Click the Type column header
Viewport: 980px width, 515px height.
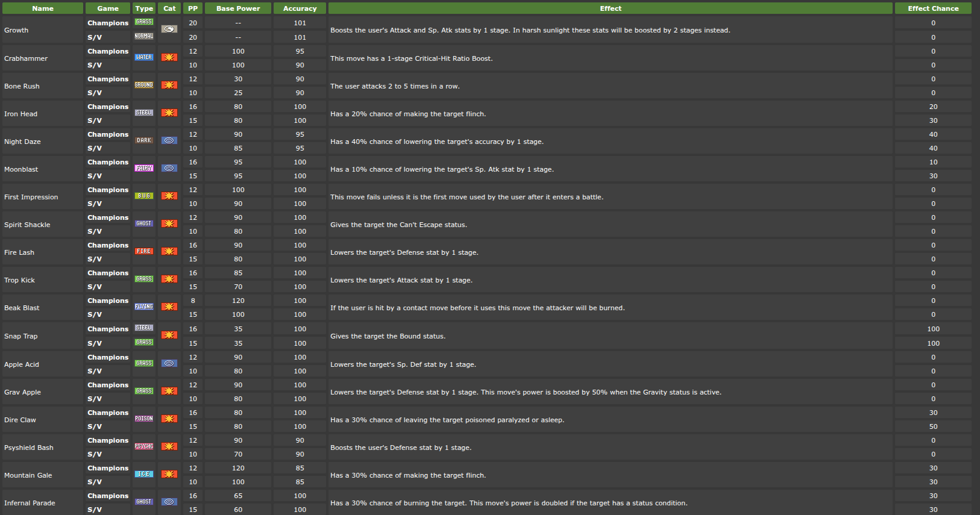pos(144,8)
